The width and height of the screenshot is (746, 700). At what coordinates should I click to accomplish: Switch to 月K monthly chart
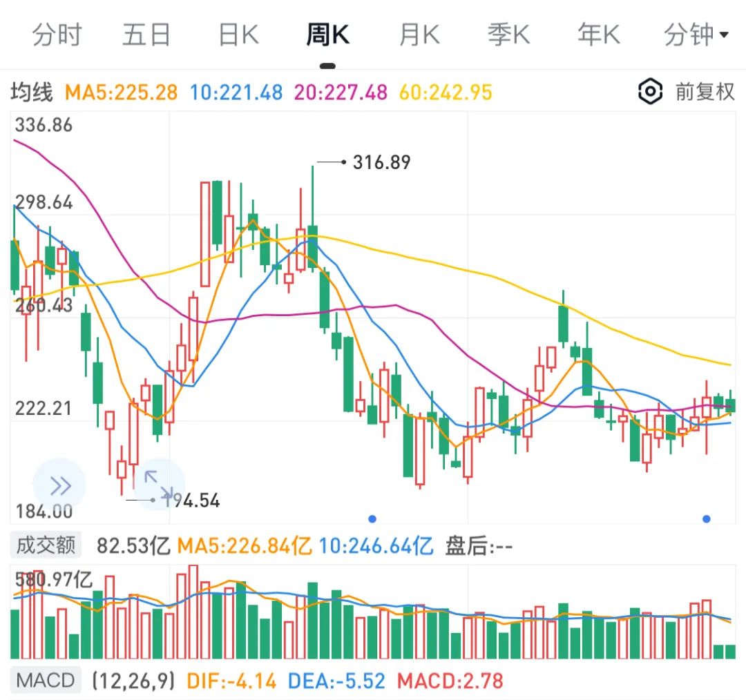tap(419, 35)
